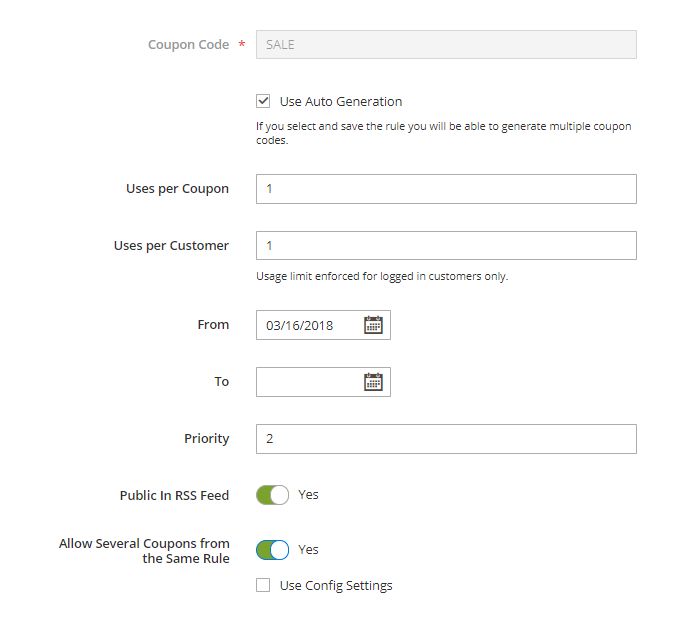Click the 'Priority' field label
685x627 pixels.
(x=206, y=439)
